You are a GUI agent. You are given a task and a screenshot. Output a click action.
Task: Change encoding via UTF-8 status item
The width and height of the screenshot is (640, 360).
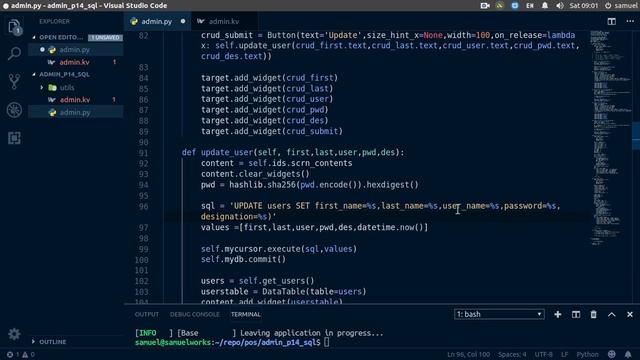[543, 354]
